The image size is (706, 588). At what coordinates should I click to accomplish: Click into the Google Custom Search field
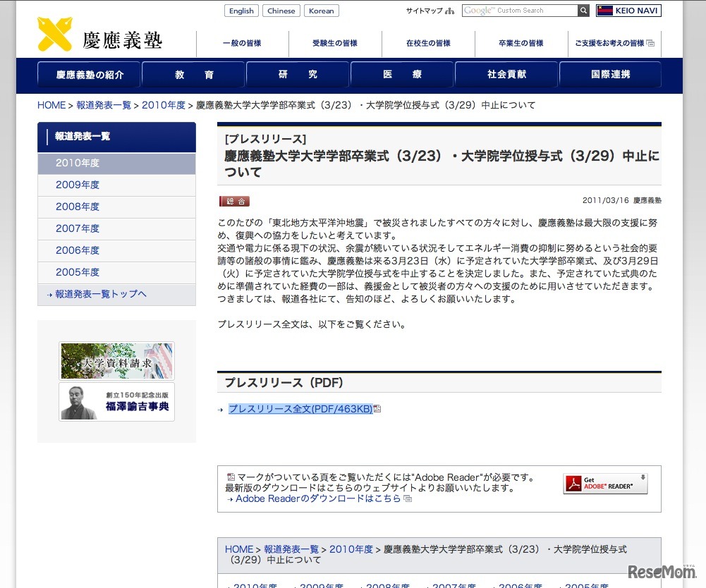point(520,11)
